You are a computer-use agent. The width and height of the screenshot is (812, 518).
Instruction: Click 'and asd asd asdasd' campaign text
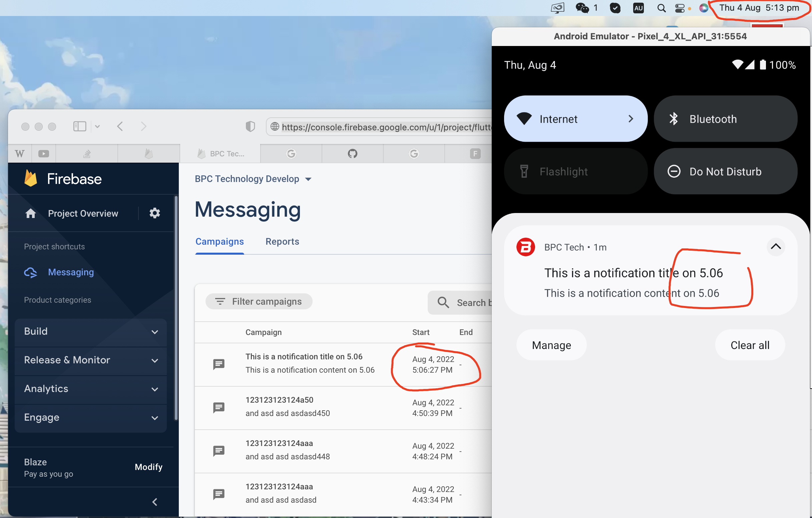[281, 500]
